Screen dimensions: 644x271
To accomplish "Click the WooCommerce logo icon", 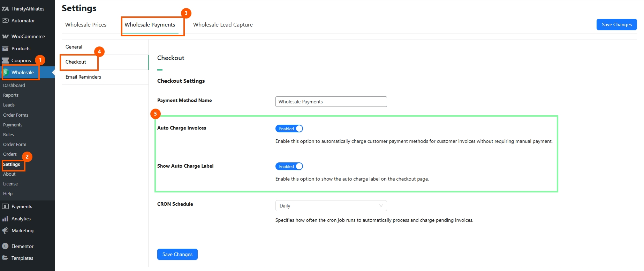I will point(5,36).
